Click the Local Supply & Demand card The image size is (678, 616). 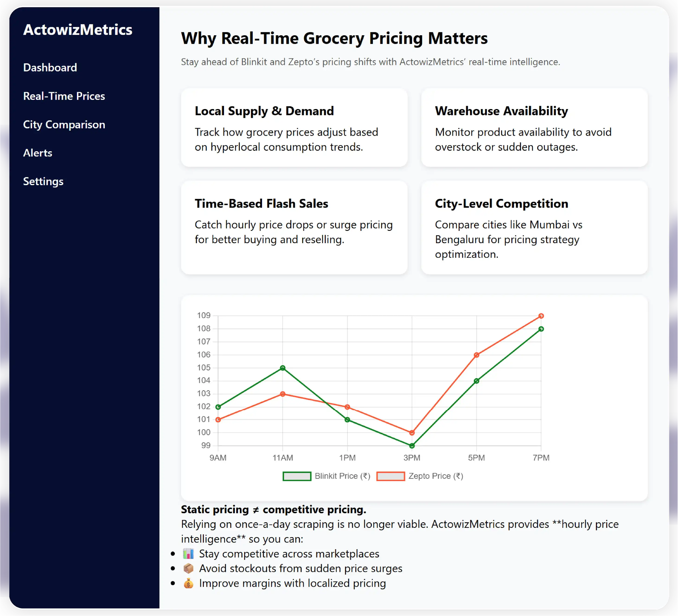pyautogui.click(x=294, y=128)
